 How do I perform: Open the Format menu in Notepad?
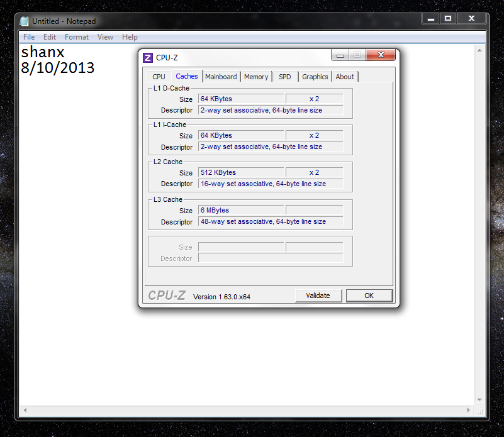tap(77, 37)
